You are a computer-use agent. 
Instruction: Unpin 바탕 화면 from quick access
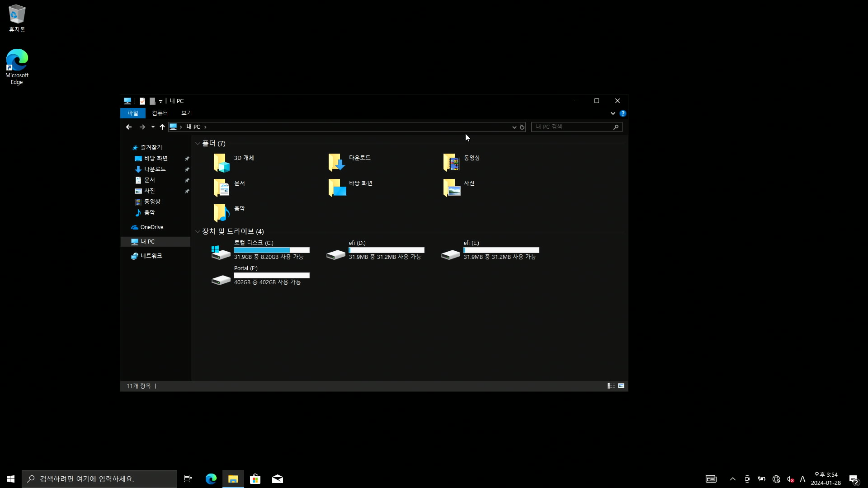[187, 159]
